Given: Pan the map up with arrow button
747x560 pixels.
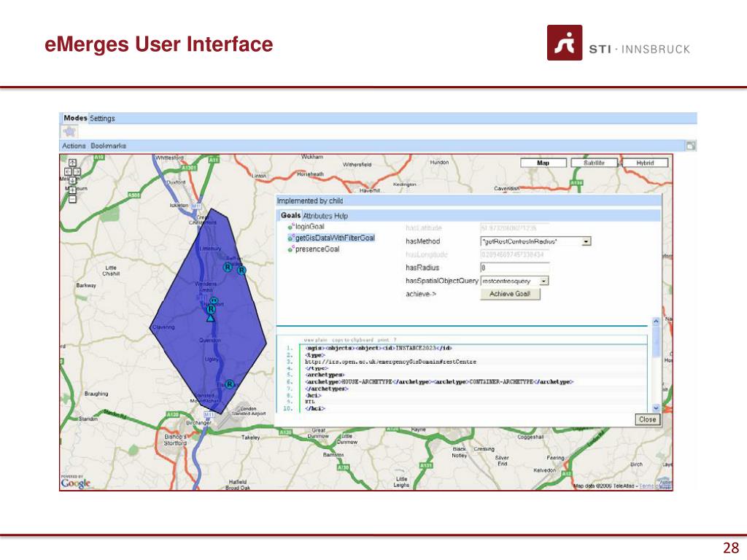Looking at the screenshot, I should point(72,163).
